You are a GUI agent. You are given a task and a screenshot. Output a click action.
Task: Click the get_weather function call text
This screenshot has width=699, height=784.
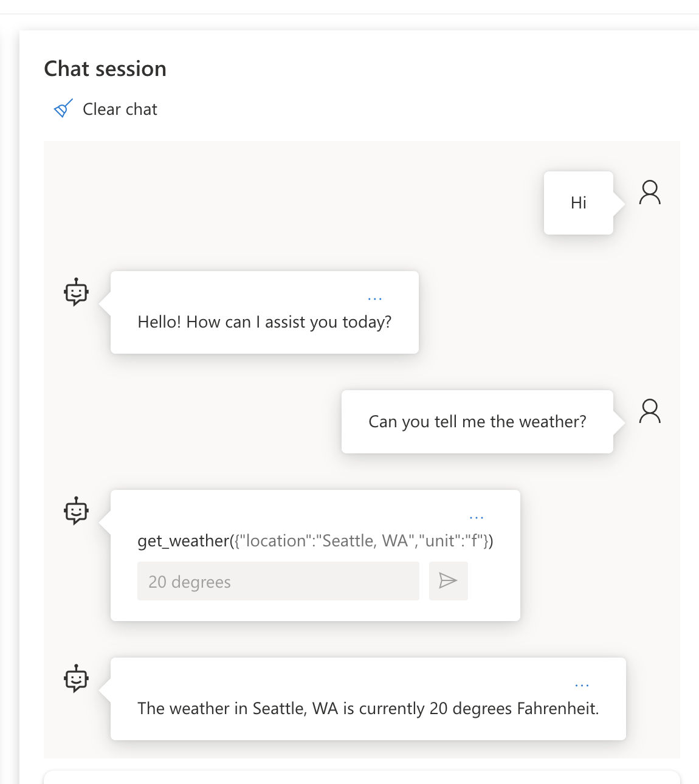coord(315,541)
